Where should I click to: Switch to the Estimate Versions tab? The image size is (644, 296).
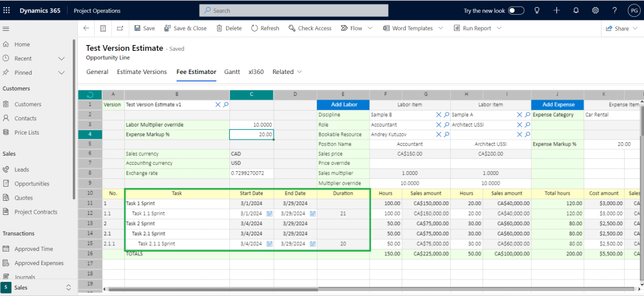pos(141,72)
